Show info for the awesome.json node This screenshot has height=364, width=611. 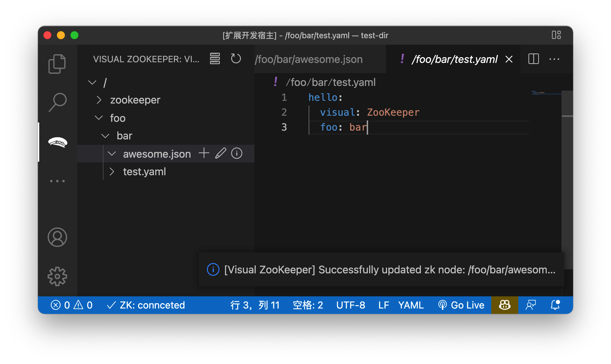tap(237, 153)
